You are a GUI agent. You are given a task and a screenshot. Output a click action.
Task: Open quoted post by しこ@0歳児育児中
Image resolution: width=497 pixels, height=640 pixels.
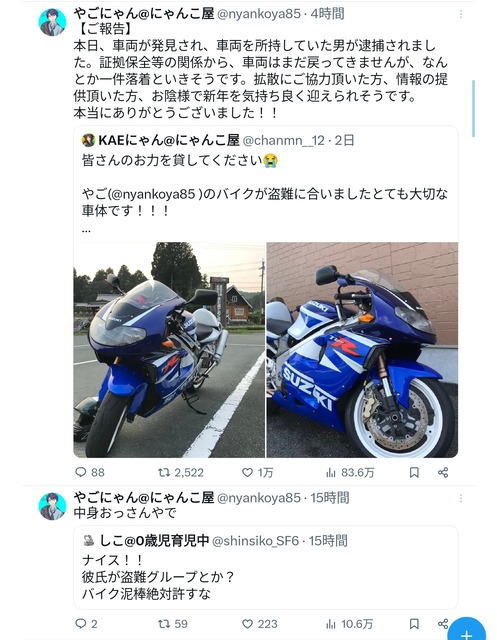point(266,567)
